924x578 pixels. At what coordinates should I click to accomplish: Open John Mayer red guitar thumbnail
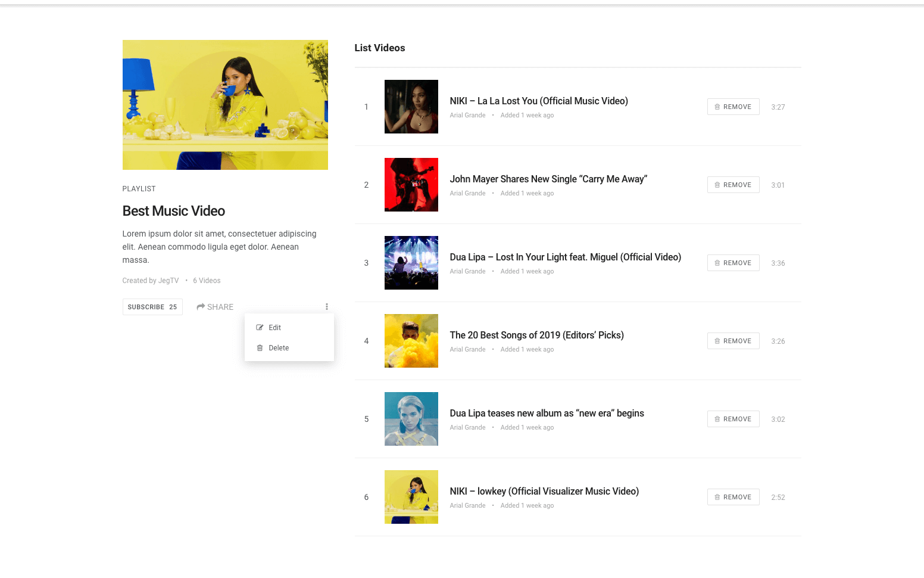click(411, 185)
